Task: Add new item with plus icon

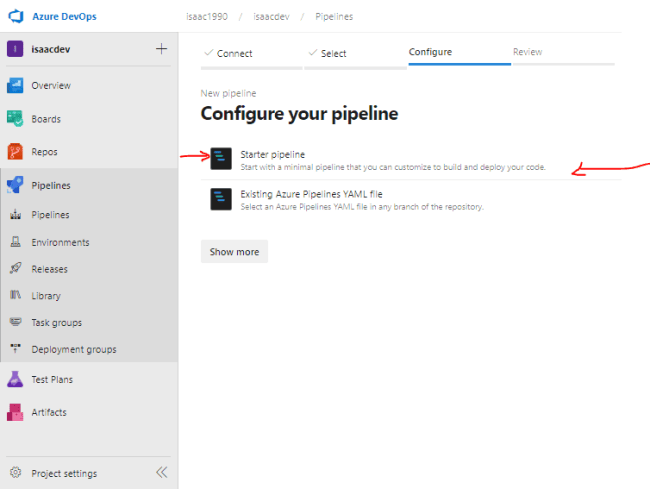Action: pos(161,49)
